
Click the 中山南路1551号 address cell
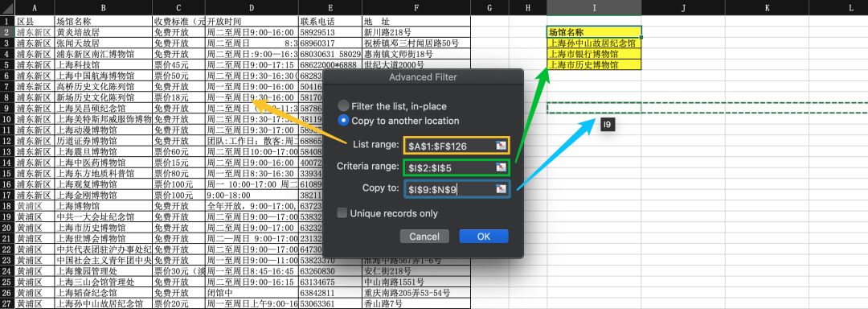click(x=416, y=282)
